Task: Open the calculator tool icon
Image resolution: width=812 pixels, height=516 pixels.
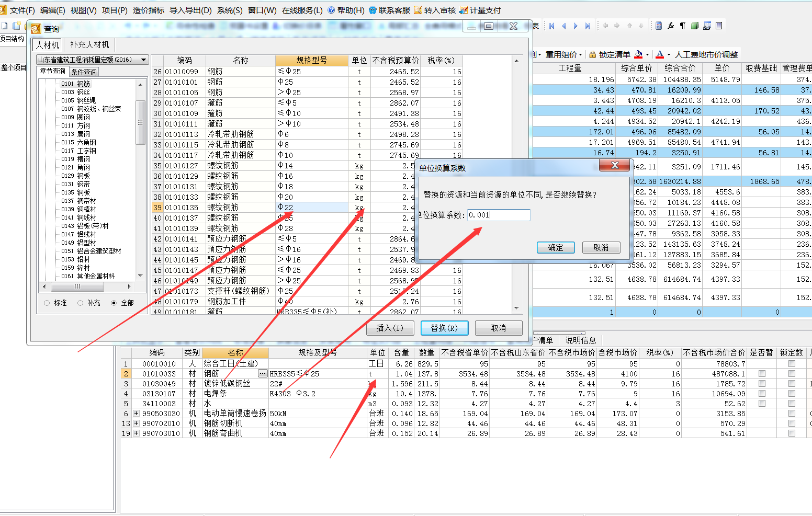Action: pyautogui.click(x=659, y=26)
